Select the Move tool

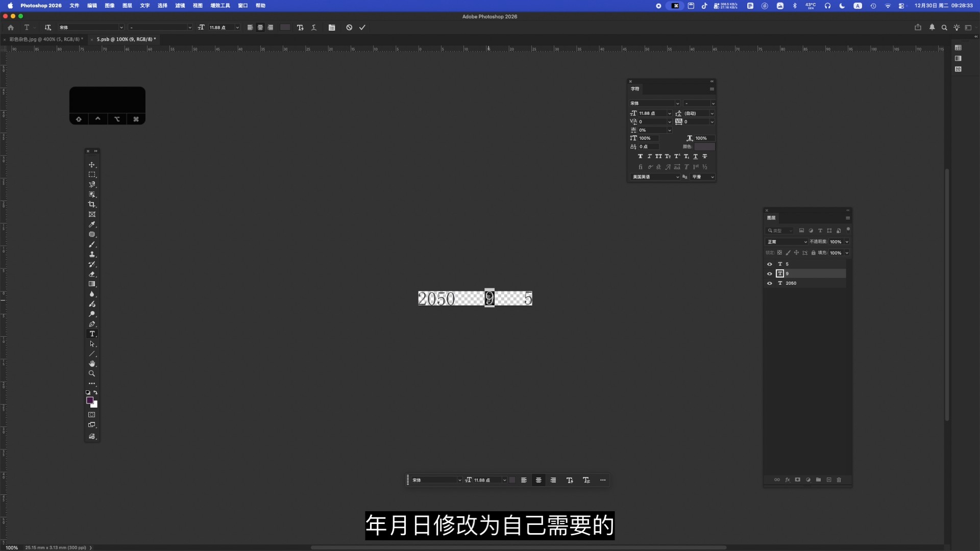pyautogui.click(x=92, y=164)
